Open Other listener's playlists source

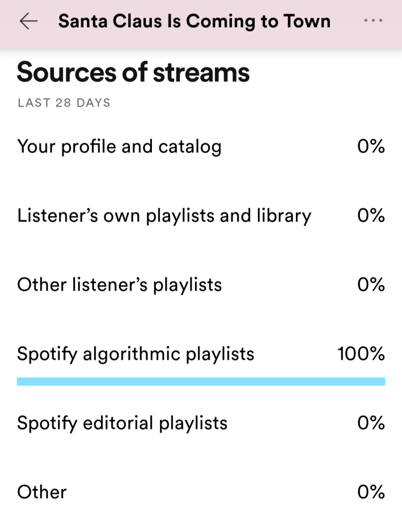point(120,285)
